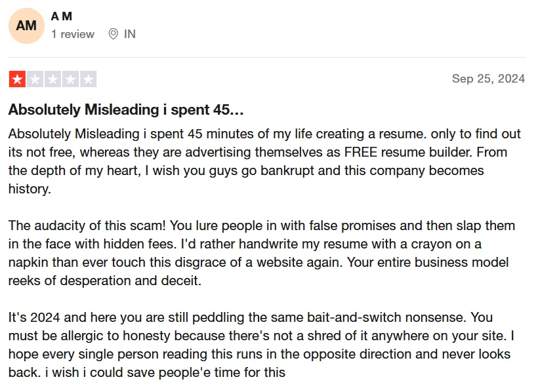This screenshot has height=392, width=540.
Task: Click the red first star
Action: pos(17,79)
